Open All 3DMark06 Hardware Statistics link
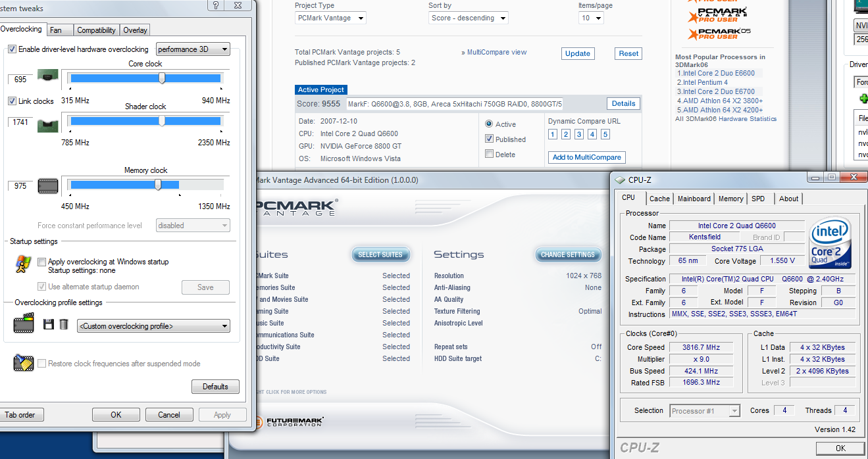 (726, 119)
